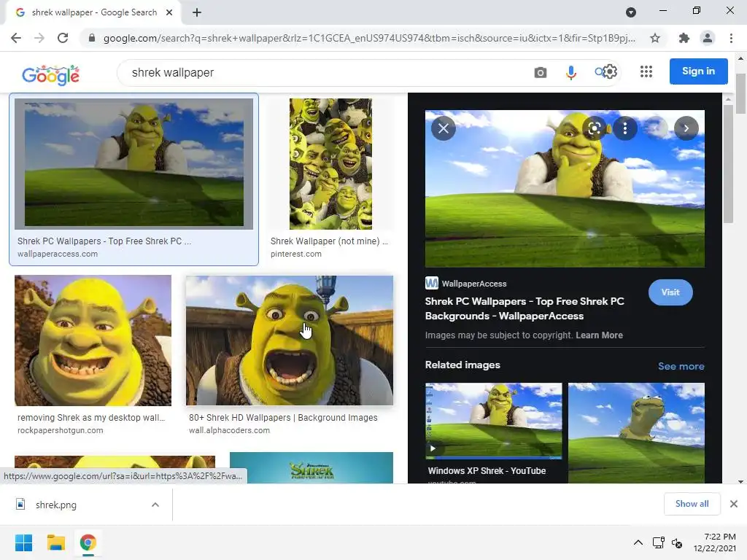747x560 pixels.
Task: Show hidden system tray icons
Action: [x=638, y=542]
